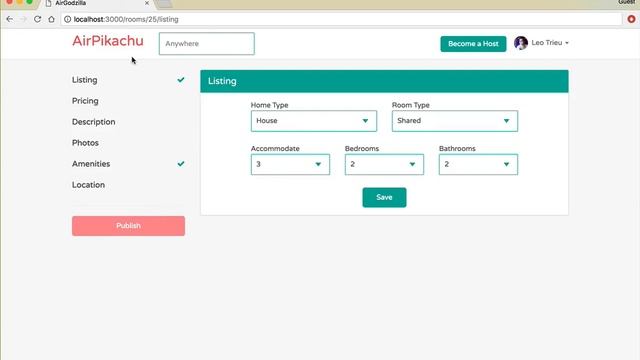Click the Publish button
Image resolution: width=640 pixels, height=360 pixels.
coord(128,226)
